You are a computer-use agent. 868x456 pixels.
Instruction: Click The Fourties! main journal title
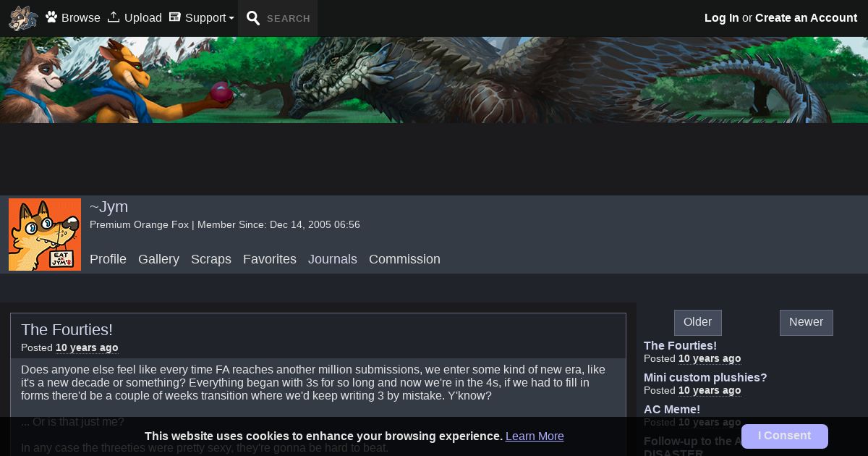[x=67, y=330]
